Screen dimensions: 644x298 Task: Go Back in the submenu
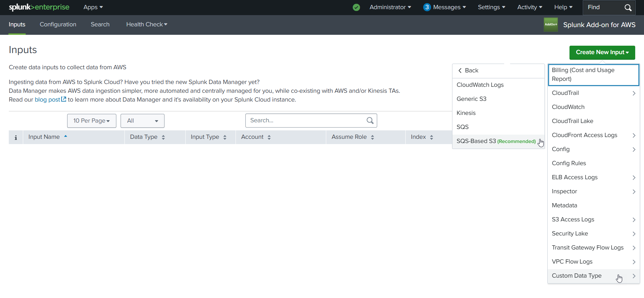[498, 71]
